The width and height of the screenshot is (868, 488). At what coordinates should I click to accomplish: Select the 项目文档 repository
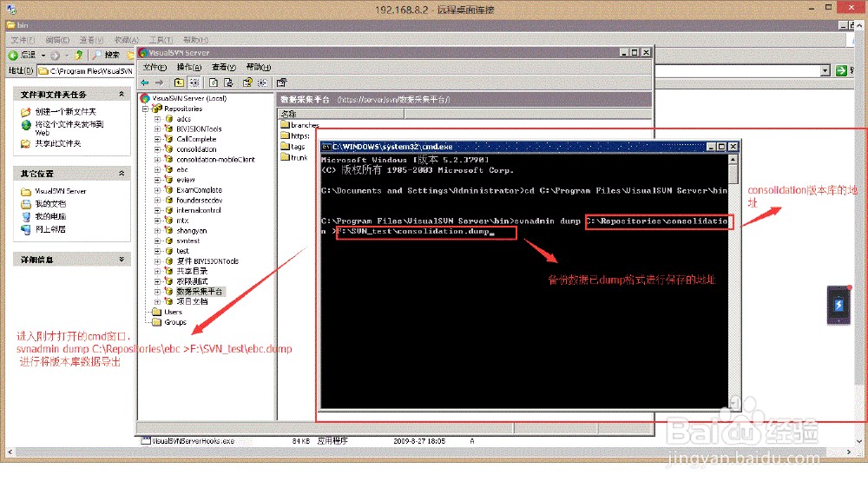click(x=192, y=301)
